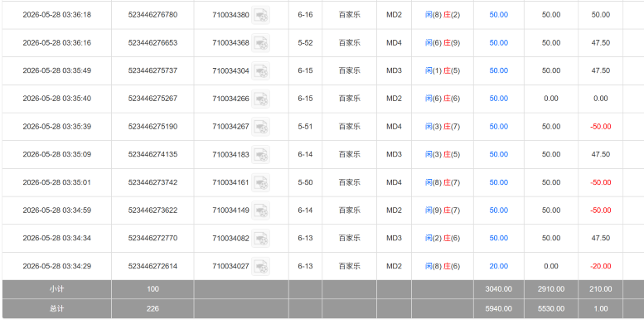
Task: Open video replay icon for round 710034183
Action: coord(260,155)
